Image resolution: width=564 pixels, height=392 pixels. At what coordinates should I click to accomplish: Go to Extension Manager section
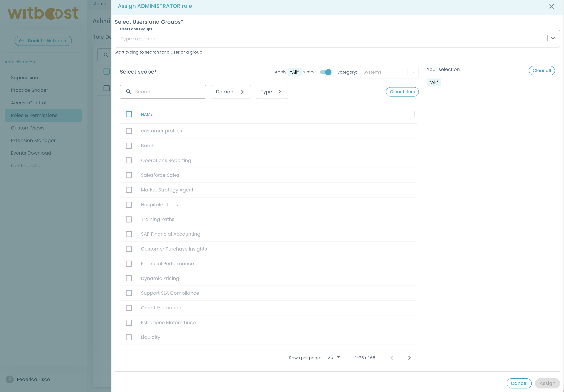click(x=33, y=140)
